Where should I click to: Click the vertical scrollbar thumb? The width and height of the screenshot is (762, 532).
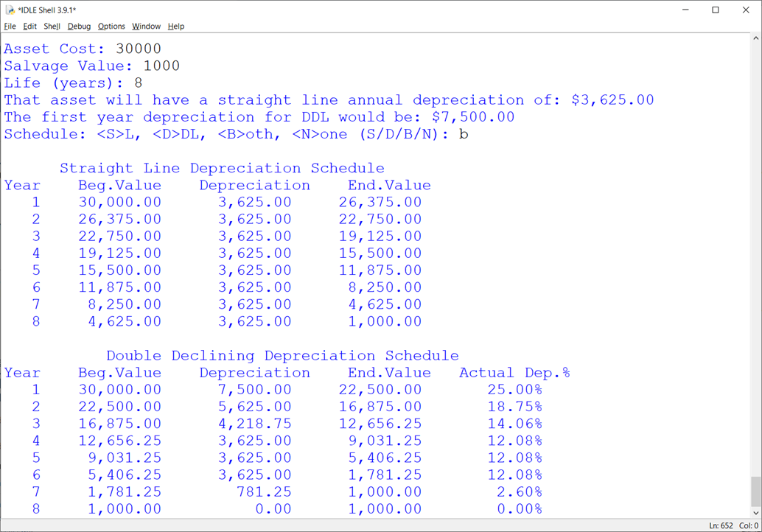pyautogui.click(x=755, y=491)
